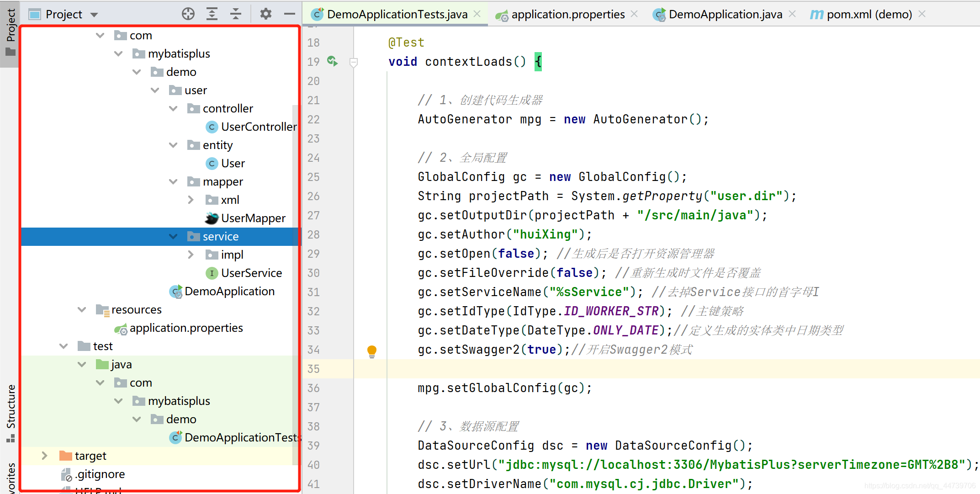Collapse the main com package node
Viewport: 980px width, 494px height.
[100, 35]
